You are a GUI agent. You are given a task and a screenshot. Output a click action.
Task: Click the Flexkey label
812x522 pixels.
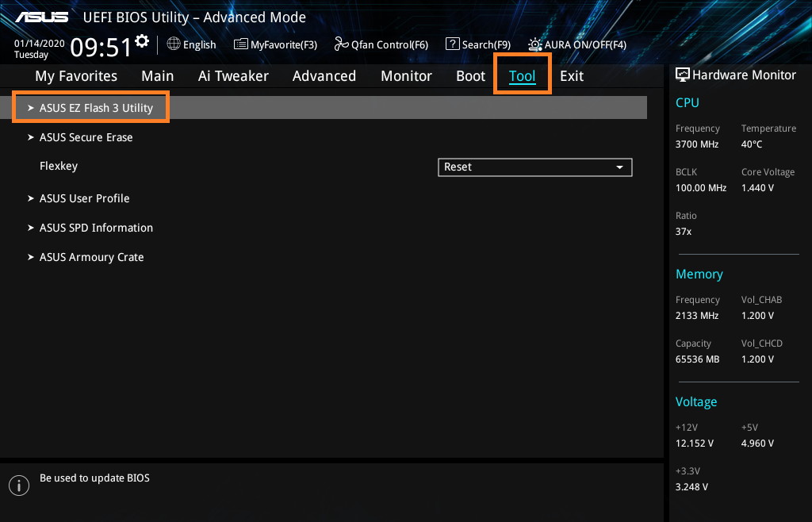(x=59, y=167)
